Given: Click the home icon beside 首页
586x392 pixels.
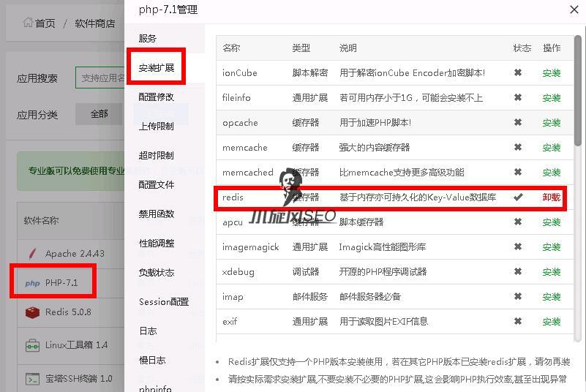Looking at the screenshot, I should [x=28, y=23].
